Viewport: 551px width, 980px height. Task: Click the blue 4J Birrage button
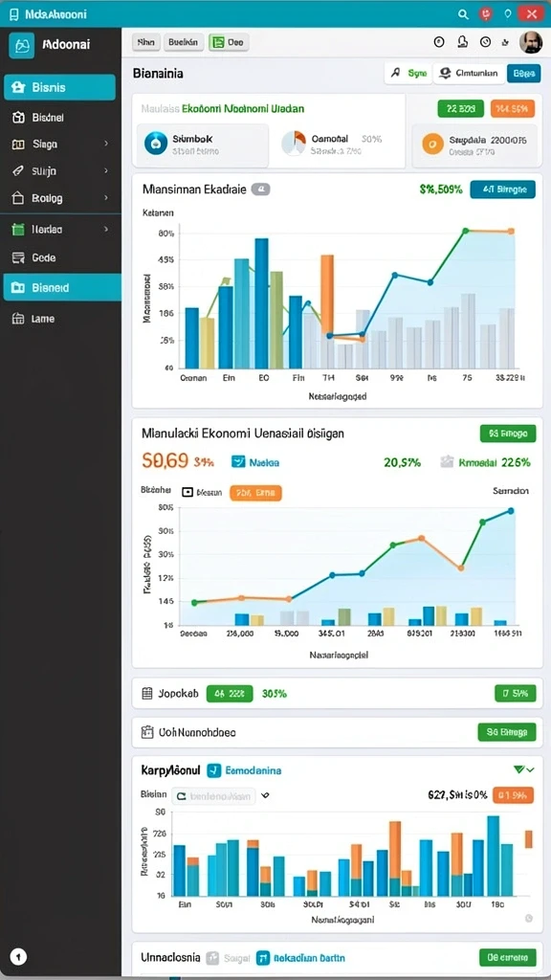point(502,189)
